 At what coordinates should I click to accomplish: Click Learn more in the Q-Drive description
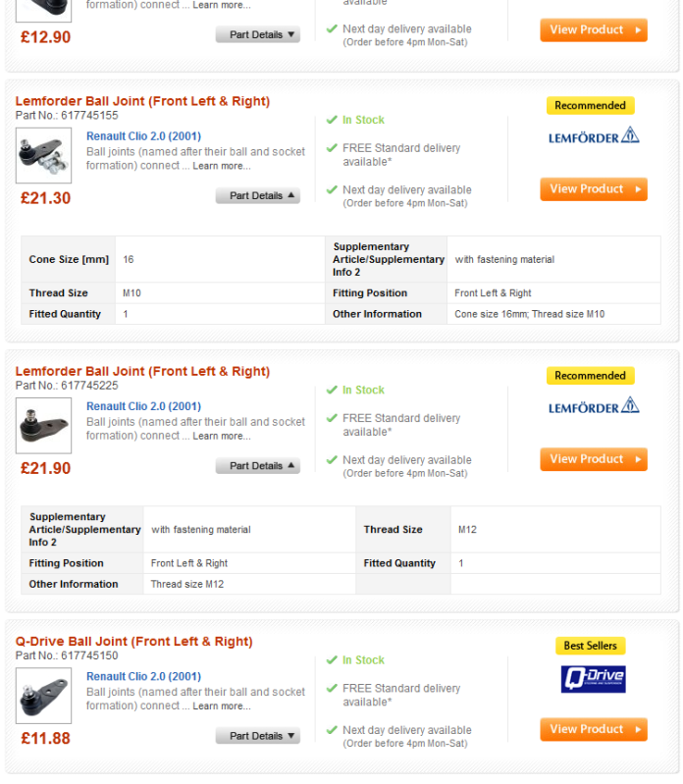tap(221, 706)
